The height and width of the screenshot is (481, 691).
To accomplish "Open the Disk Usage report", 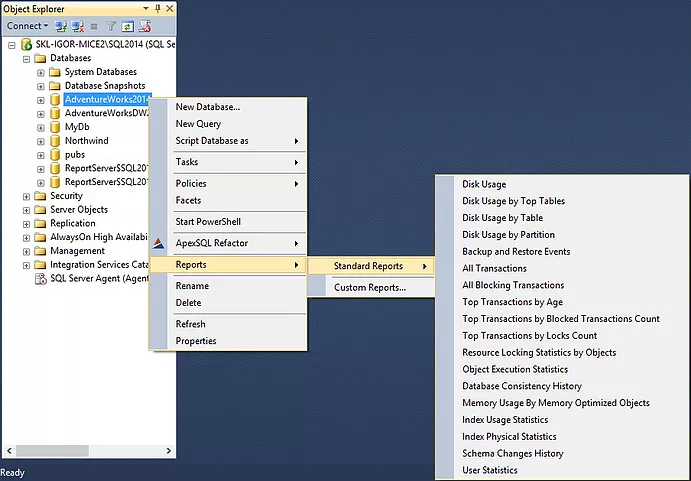I will 562,184.
